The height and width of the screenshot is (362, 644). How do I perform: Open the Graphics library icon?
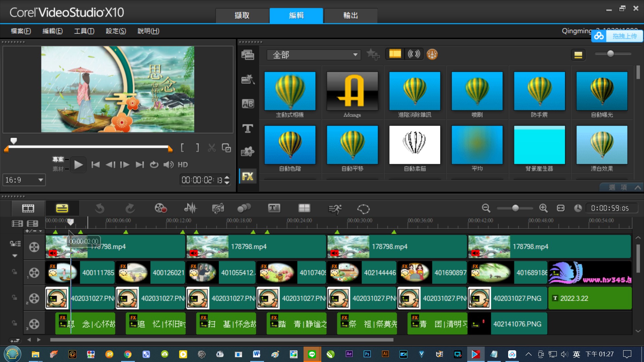click(248, 152)
